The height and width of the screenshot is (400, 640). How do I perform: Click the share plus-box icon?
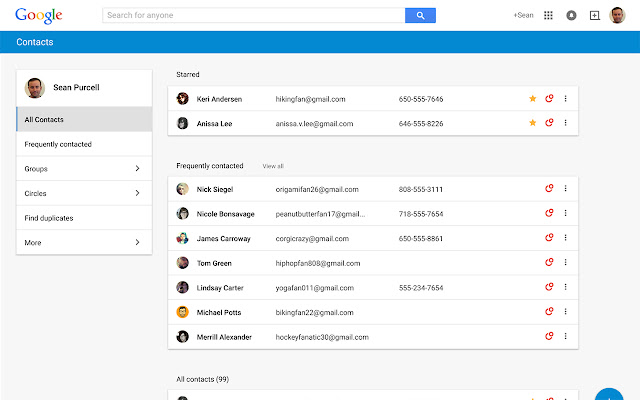595,16
